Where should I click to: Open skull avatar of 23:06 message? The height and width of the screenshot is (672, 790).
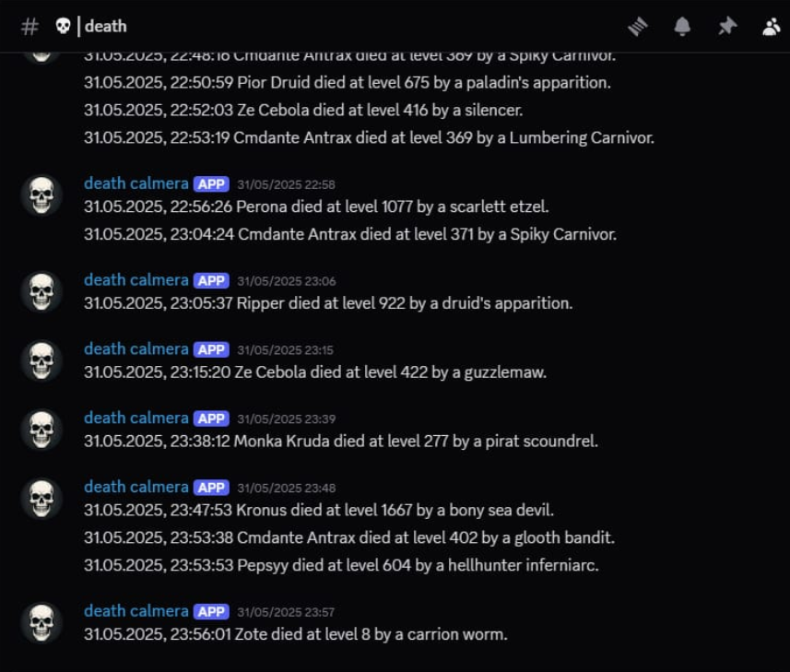pos(41,291)
